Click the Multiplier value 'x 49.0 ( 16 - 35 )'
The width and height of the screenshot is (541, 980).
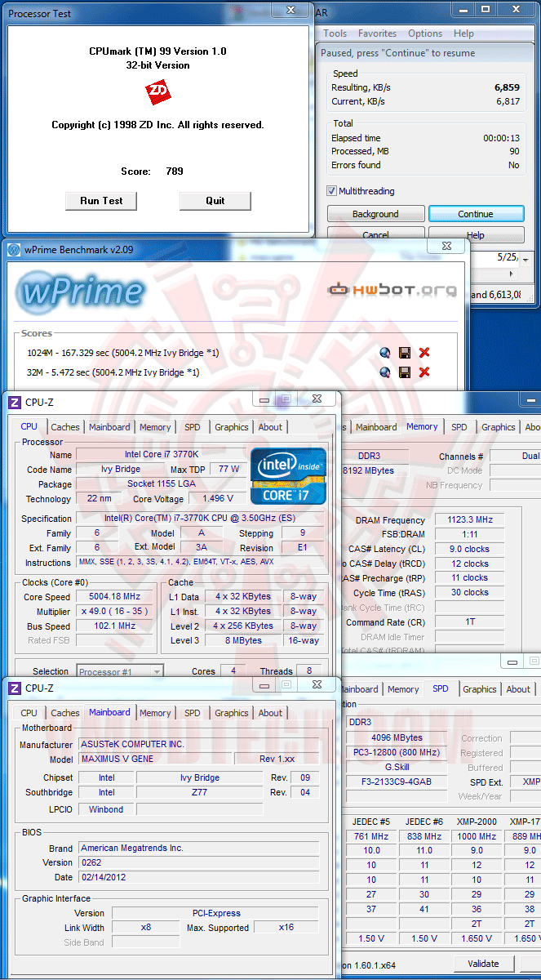(114, 611)
